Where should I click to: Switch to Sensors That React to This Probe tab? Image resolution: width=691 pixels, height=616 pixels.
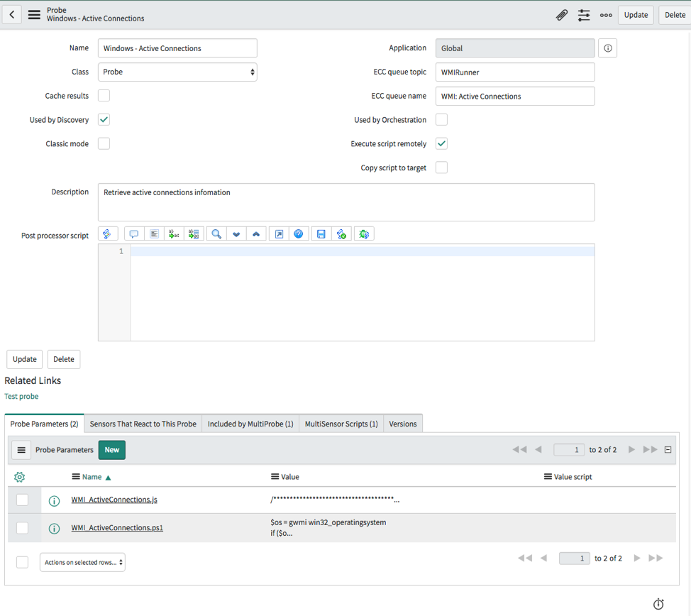tap(143, 424)
